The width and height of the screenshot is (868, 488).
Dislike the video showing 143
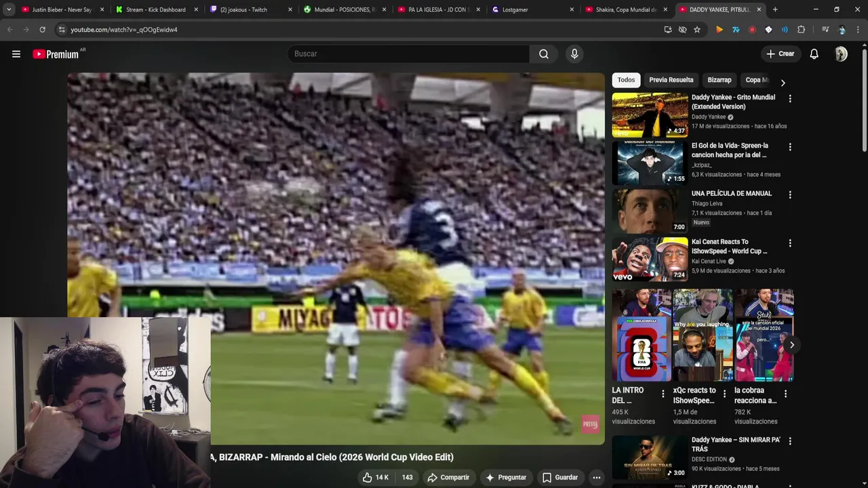pos(407,477)
